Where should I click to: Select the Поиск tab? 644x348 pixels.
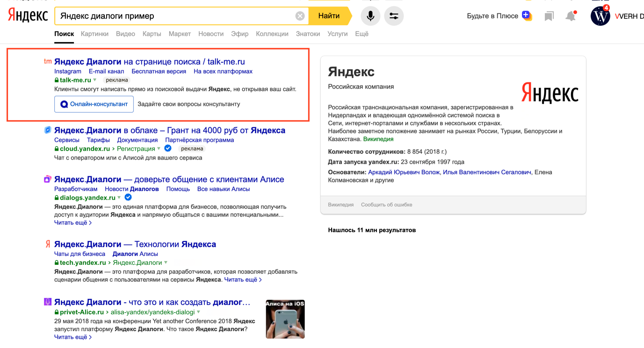coord(64,34)
